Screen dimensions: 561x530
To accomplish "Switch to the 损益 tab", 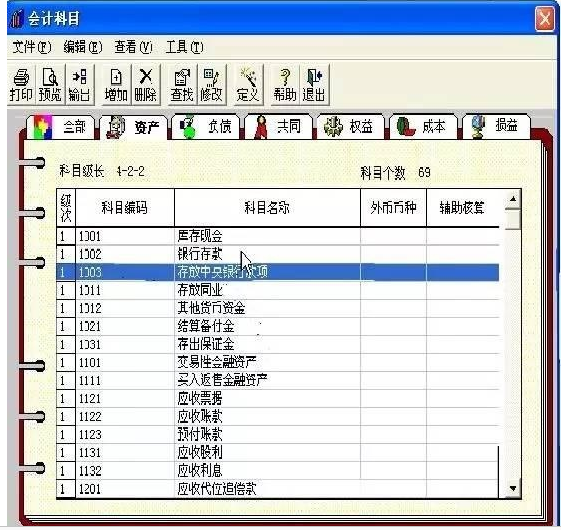I will pyautogui.click(x=496, y=127).
